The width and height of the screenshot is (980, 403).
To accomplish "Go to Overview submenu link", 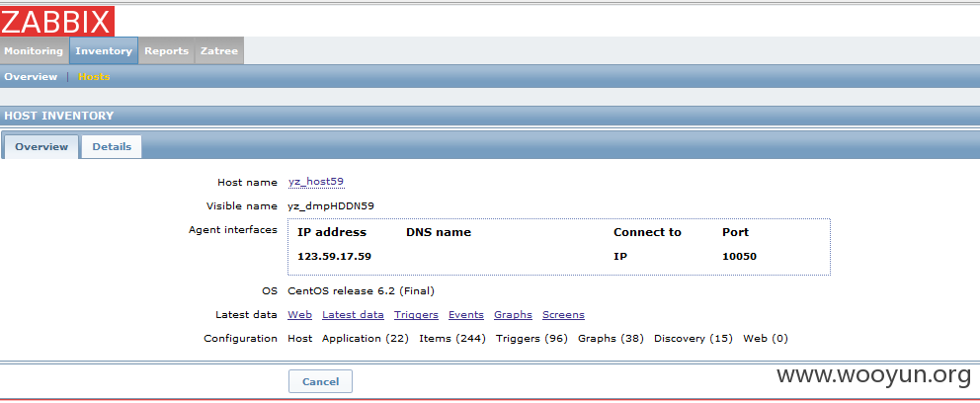I will click(x=32, y=77).
